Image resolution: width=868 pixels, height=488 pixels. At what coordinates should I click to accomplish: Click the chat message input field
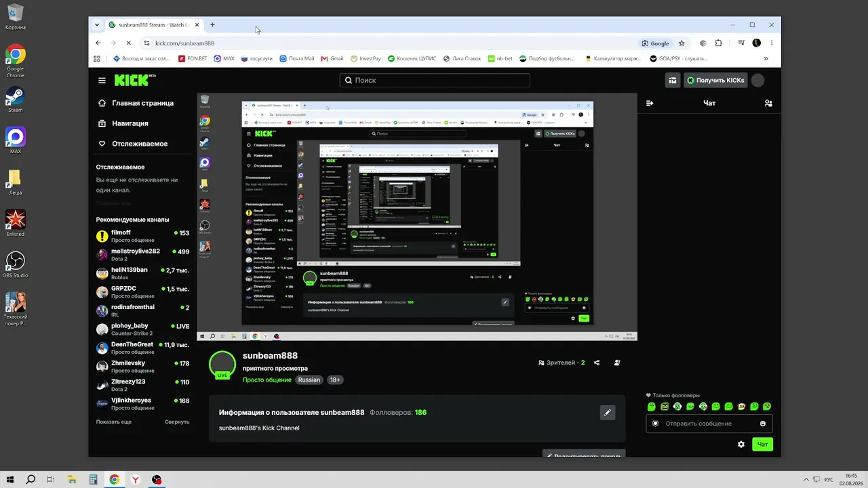[709, 424]
